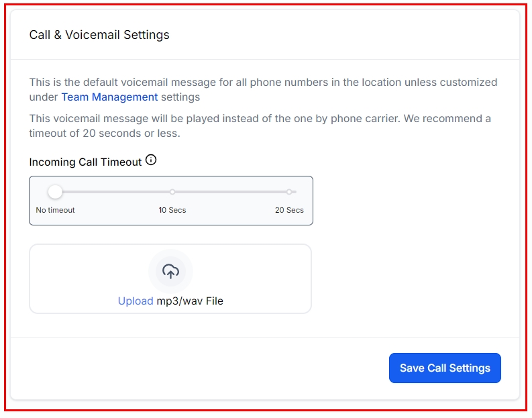532x418 pixels.
Task: Open the Team Management settings link
Action: pos(109,97)
